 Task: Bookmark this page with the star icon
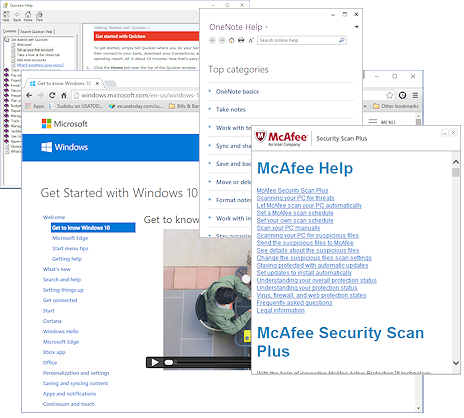[389, 96]
